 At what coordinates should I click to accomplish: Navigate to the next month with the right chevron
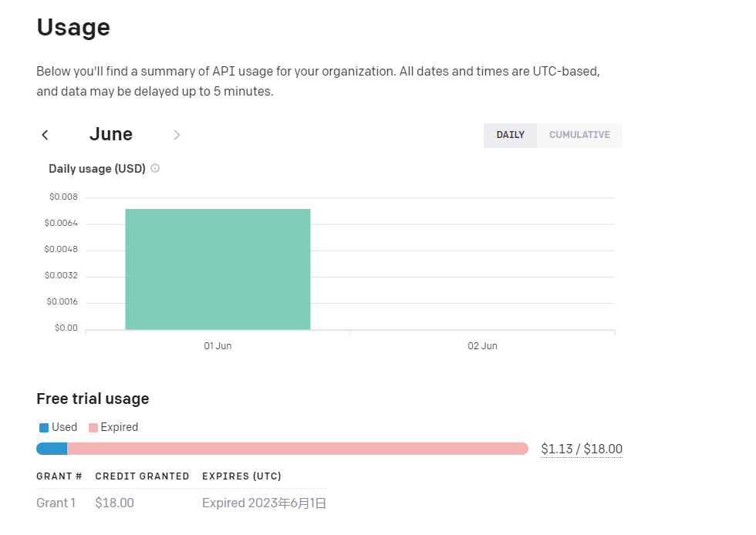coord(177,134)
